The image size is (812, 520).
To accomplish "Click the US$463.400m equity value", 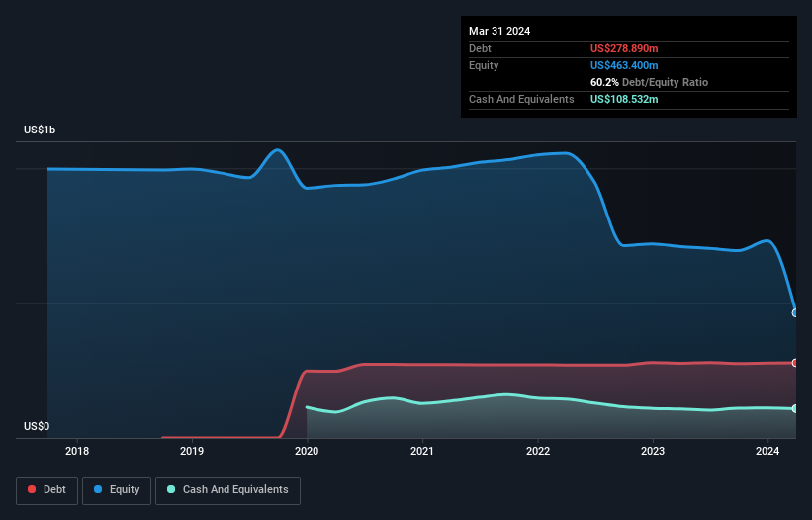I will 624,65.
